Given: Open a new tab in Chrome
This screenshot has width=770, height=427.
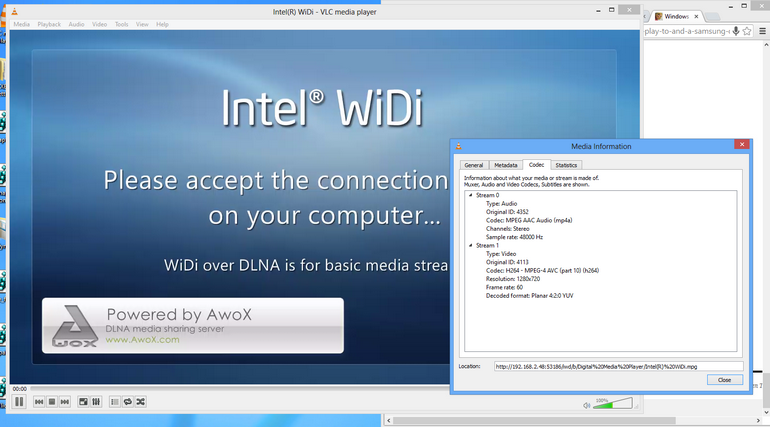Looking at the screenshot, I should point(713,17).
